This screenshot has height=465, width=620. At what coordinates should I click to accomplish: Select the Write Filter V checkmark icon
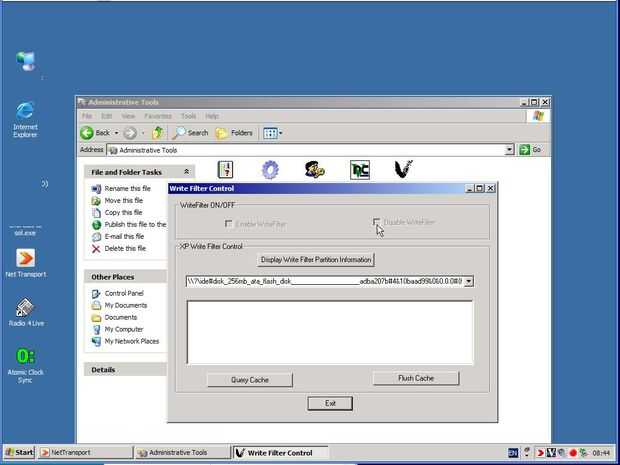pyautogui.click(x=404, y=169)
